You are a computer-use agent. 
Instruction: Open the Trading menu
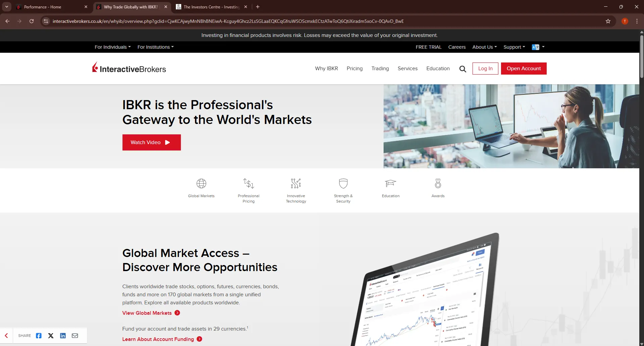coord(380,69)
